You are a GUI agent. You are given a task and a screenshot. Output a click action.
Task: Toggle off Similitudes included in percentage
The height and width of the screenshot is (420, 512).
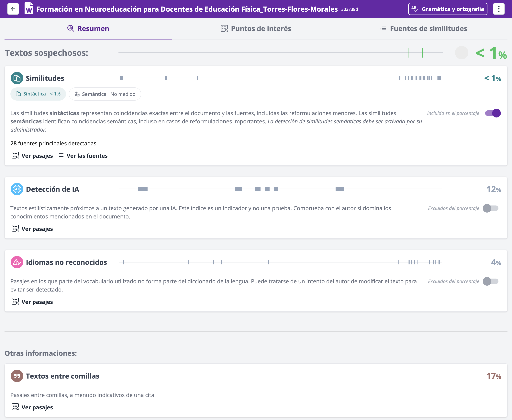493,113
